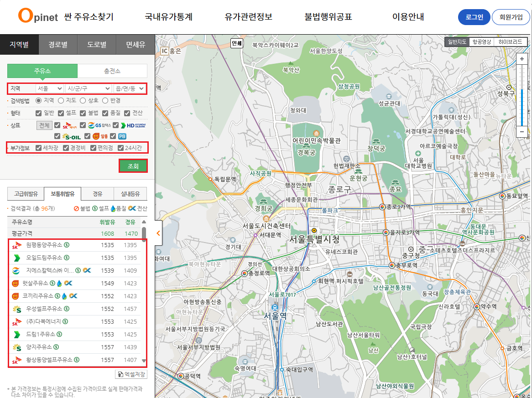
Task: Open the 이용안내 menu
Action: pyautogui.click(x=408, y=16)
